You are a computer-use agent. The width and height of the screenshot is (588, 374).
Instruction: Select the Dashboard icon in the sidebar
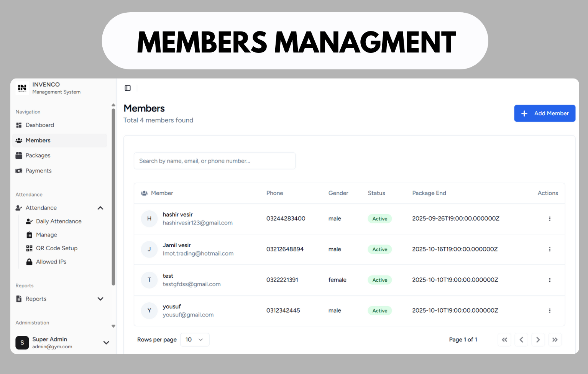pyautogui.click(x=19, y=125)
